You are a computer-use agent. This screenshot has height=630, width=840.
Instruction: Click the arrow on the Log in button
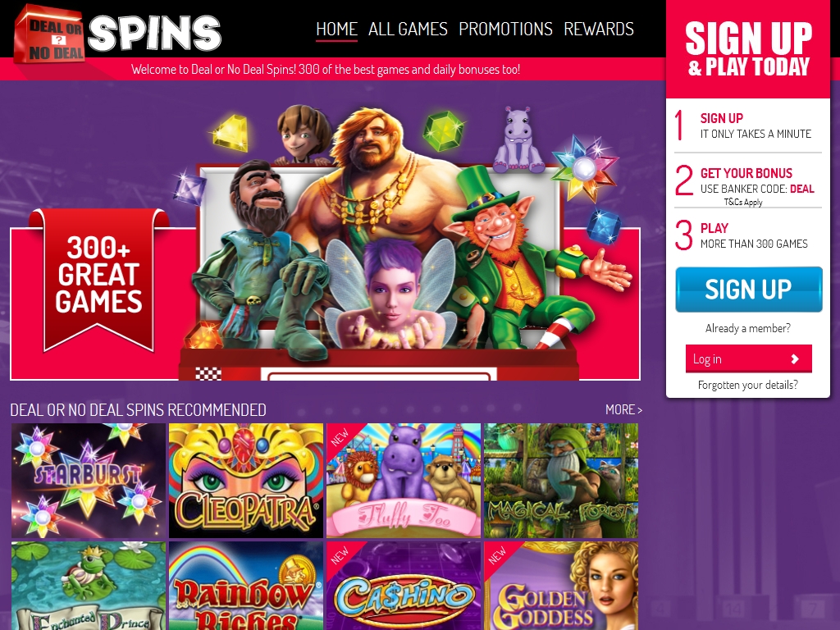(x=795, y=359)
